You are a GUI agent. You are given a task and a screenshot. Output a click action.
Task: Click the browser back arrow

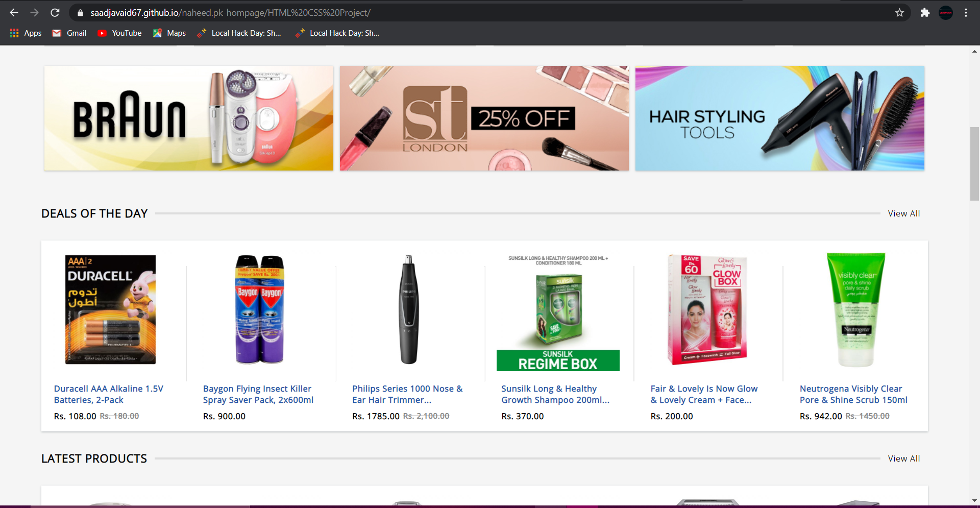tap(14, 13)
